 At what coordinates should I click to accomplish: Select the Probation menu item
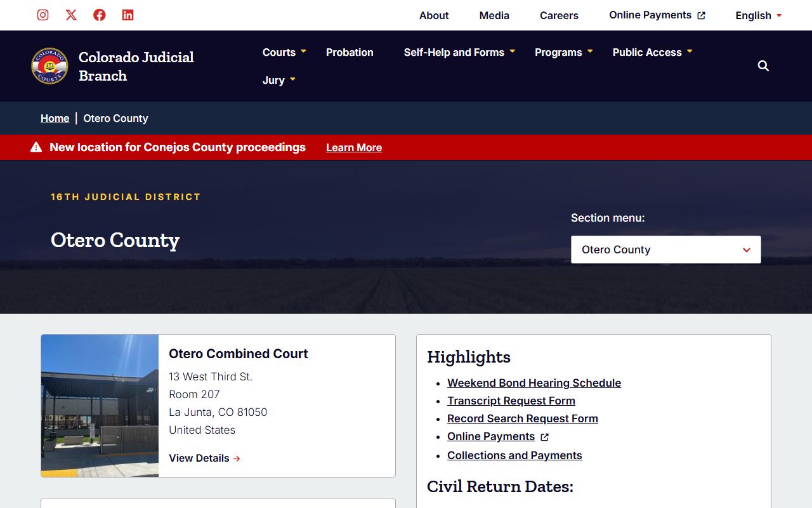pyautogui.click(x=350, y=52)
